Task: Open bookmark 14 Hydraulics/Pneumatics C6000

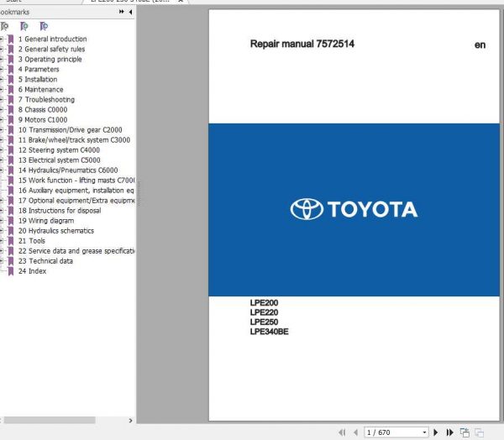Action: pos(68,170)
